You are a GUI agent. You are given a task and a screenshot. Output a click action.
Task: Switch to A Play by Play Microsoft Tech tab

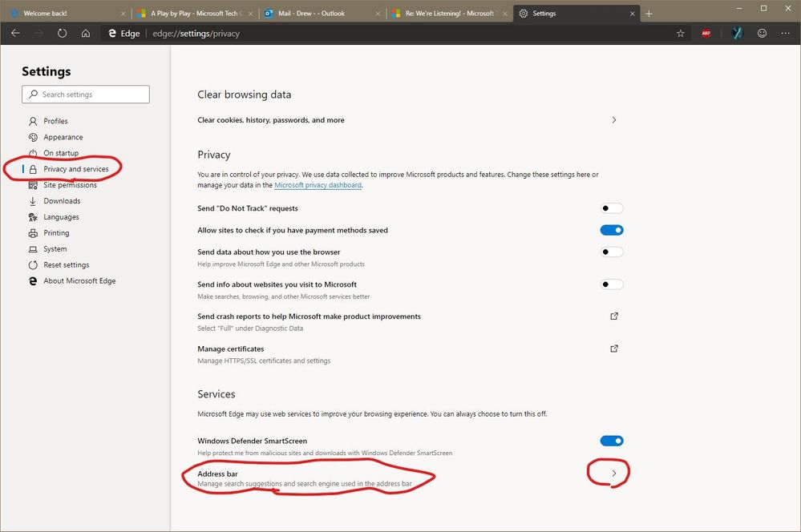[196, 14]
